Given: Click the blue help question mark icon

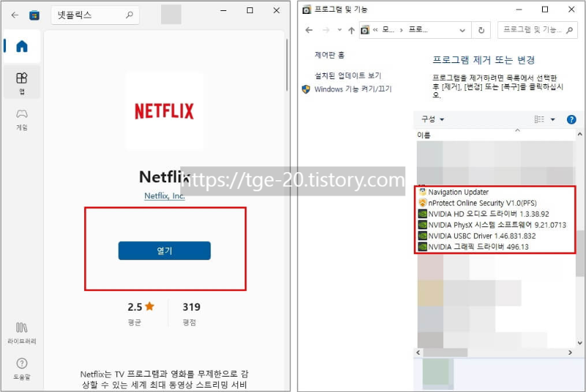Looking at the screenshot, I should tap(571, 119).
